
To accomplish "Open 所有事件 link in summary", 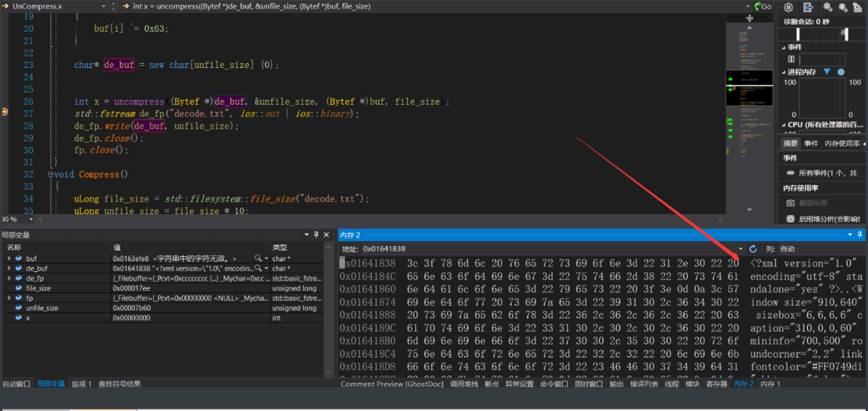I will [827, 173].
